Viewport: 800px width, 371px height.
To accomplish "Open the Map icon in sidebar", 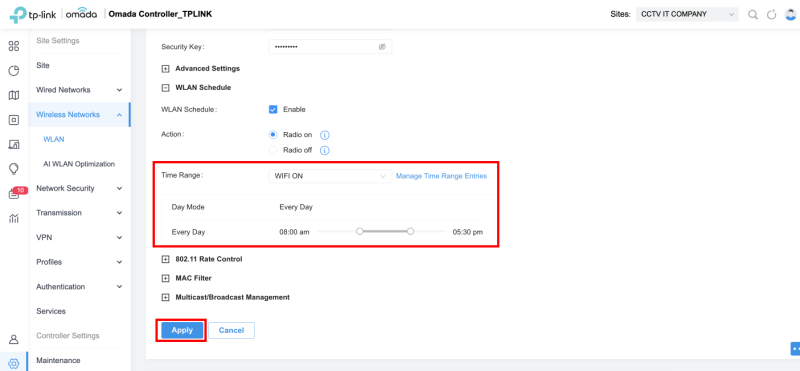I will coord(14,95).
